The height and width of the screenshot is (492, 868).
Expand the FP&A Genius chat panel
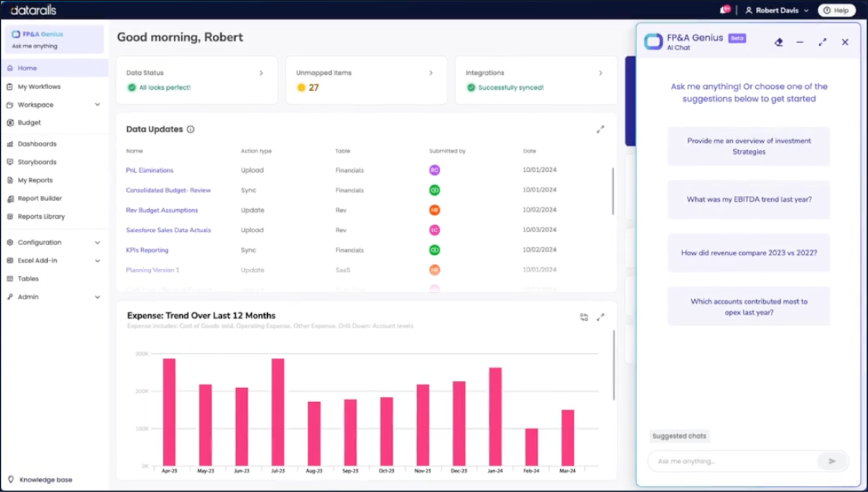point(822,42)
